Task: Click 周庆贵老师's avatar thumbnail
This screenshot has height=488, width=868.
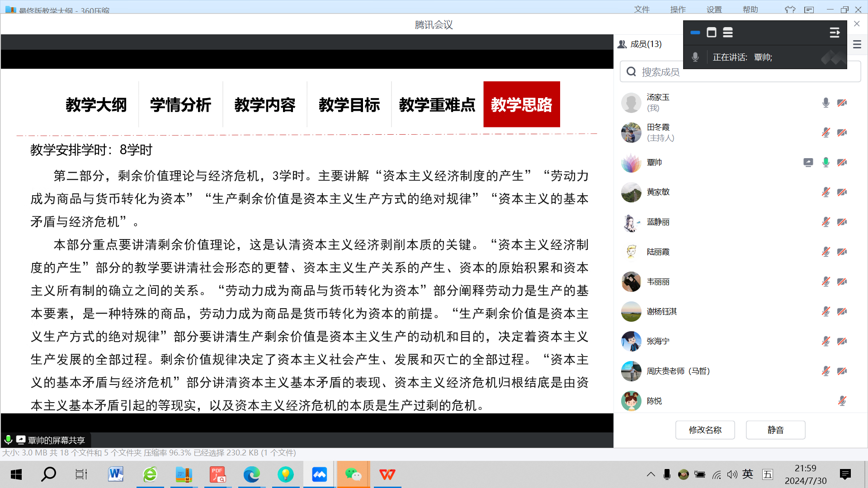Action: tap(631, 371)
